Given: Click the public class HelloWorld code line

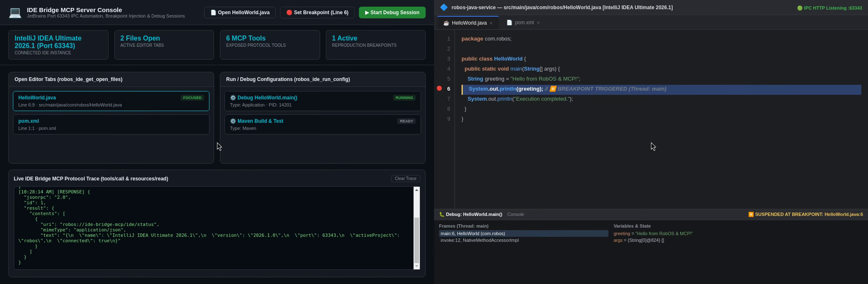Looking at the screenshot, I should point(494,59).
